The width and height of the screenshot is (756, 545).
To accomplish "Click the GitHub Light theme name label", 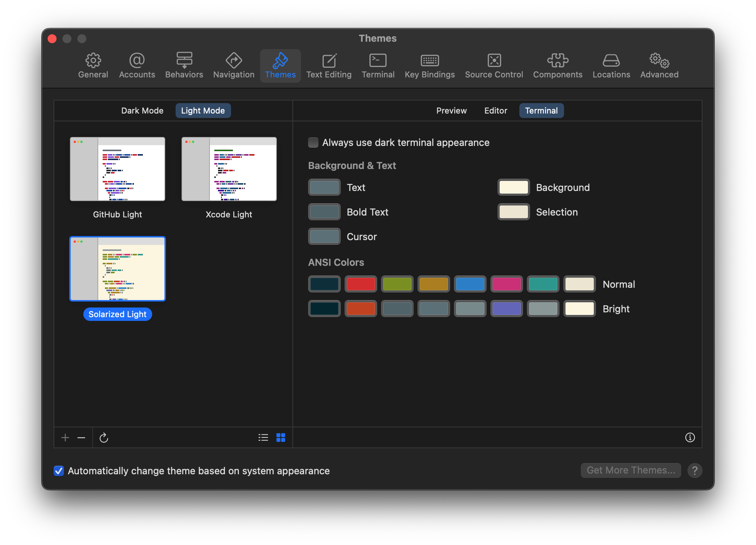I will 118,214.
